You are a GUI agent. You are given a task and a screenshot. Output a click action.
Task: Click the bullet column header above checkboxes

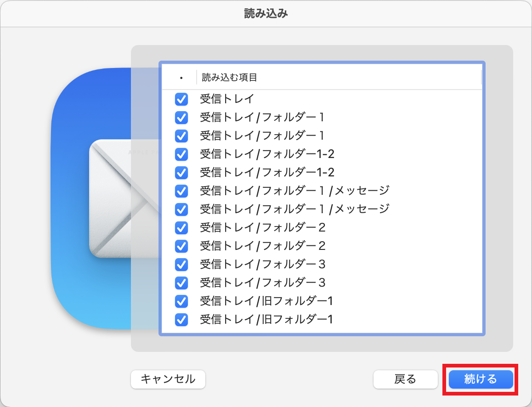tap(181, 78)
